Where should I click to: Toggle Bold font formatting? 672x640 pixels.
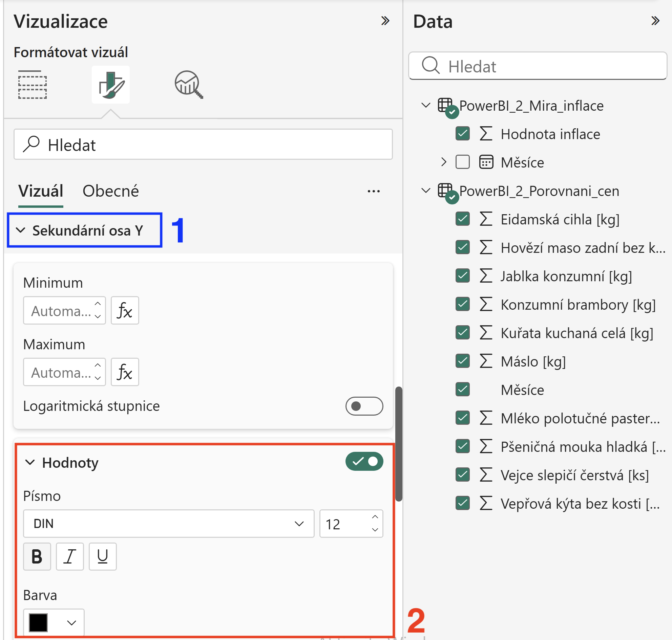pyautogui.click(x=37, y=556)
